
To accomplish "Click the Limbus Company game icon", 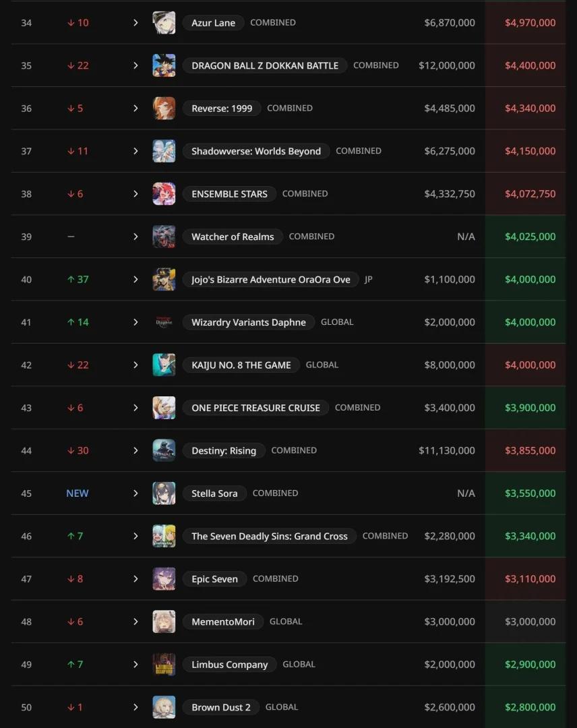I will pyautogui.click(x=164, y=665).
